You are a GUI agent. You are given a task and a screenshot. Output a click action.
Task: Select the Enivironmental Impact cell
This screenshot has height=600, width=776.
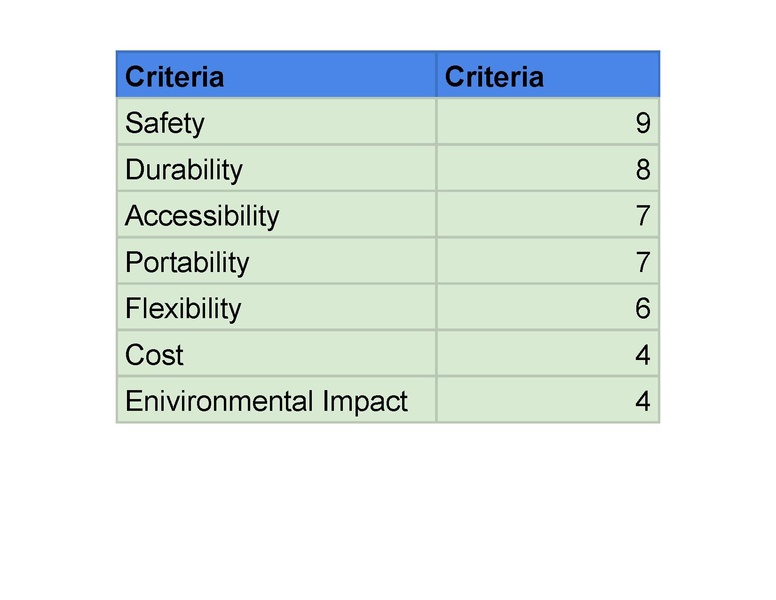276,400
